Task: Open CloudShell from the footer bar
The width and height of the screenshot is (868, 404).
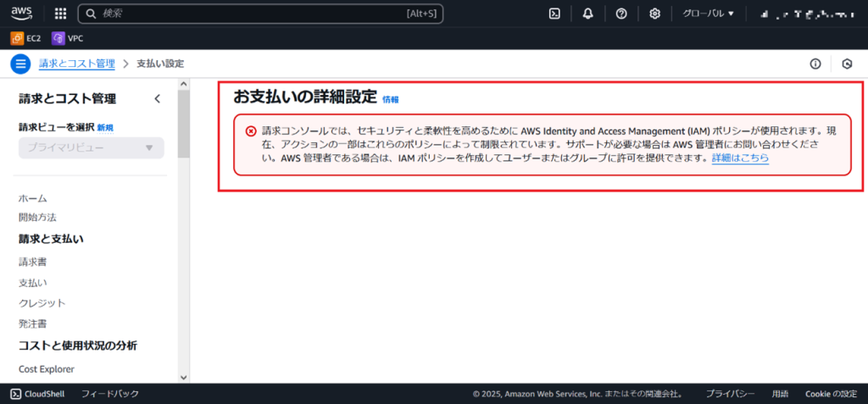Action: (40, 394)
